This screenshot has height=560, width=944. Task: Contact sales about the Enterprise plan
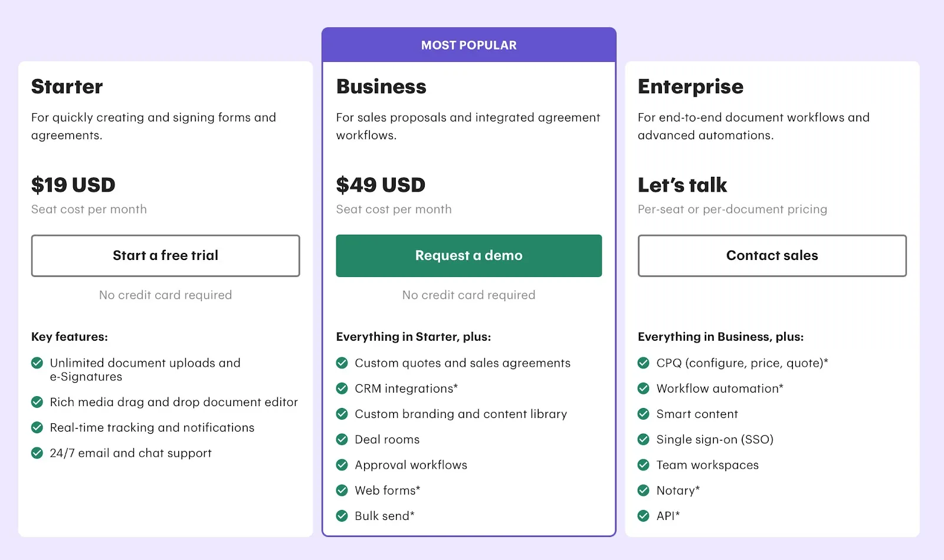772,255
